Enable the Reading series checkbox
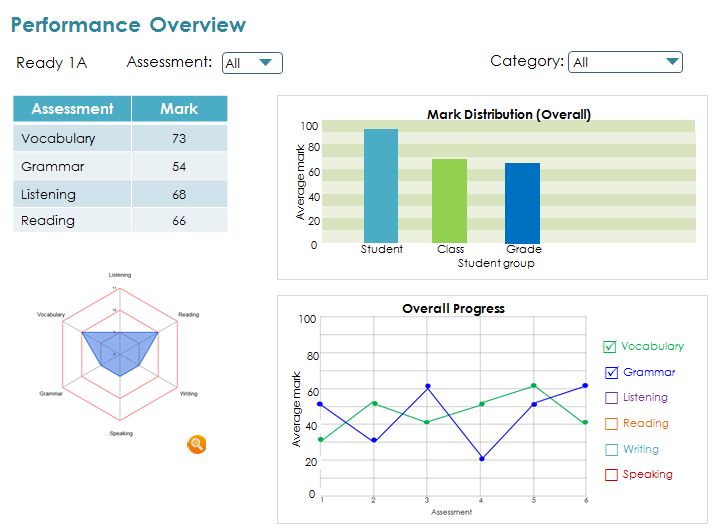The height and width of the screenshot is (530, 726). 611,424
